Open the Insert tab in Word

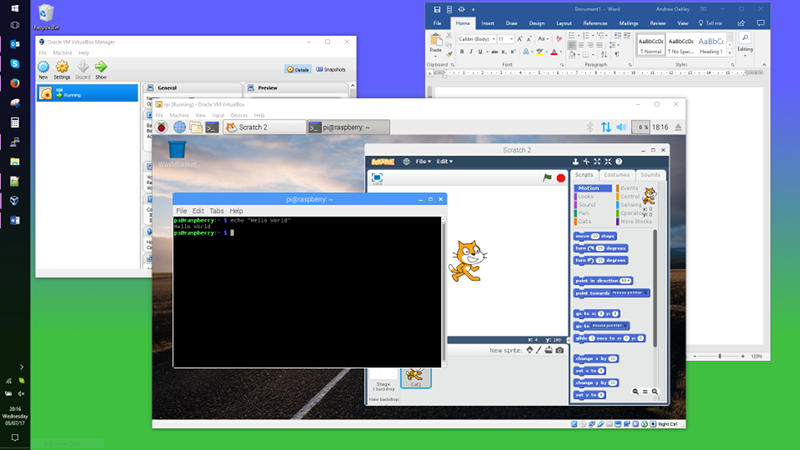[488, 22]
